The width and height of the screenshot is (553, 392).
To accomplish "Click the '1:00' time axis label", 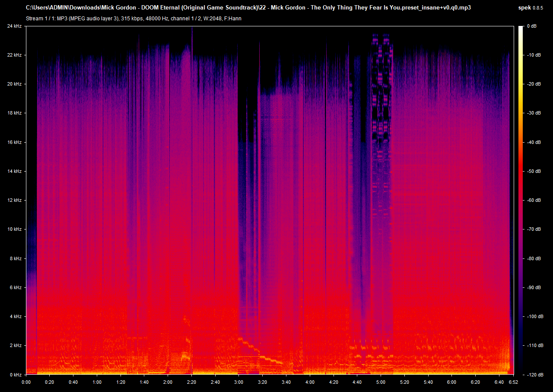I will coord(97,382).
